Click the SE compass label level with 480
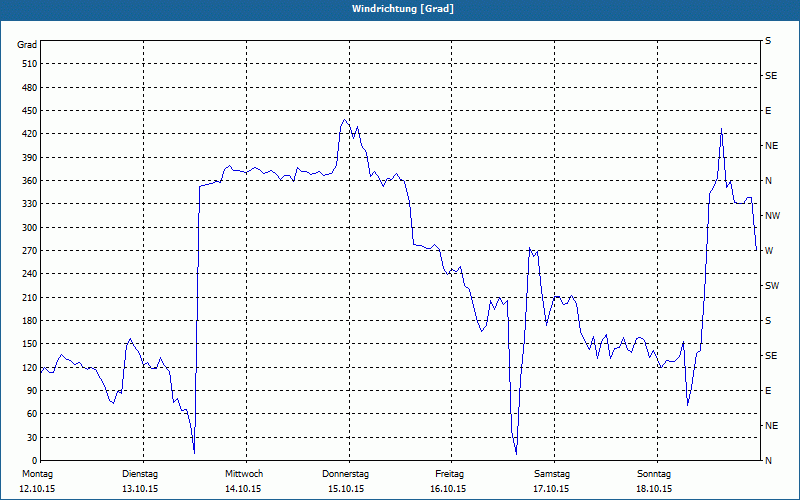The height and width of the screenshot is (500, 800). 771,76
